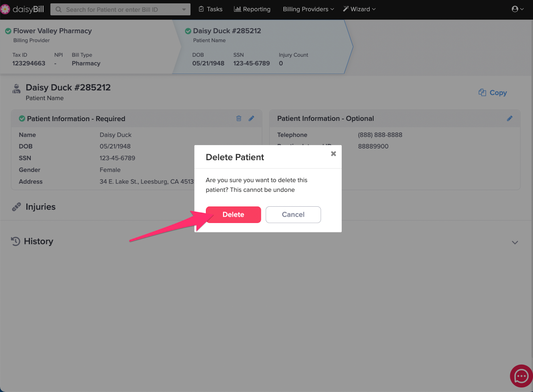Click the History clock icon
The image size is (533, 392).
(15, 241)
